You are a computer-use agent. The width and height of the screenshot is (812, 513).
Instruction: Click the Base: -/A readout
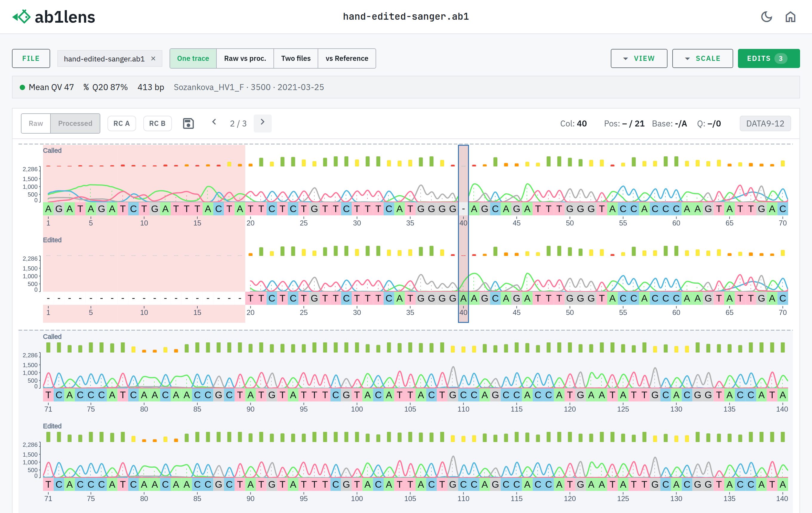[669, 123]
